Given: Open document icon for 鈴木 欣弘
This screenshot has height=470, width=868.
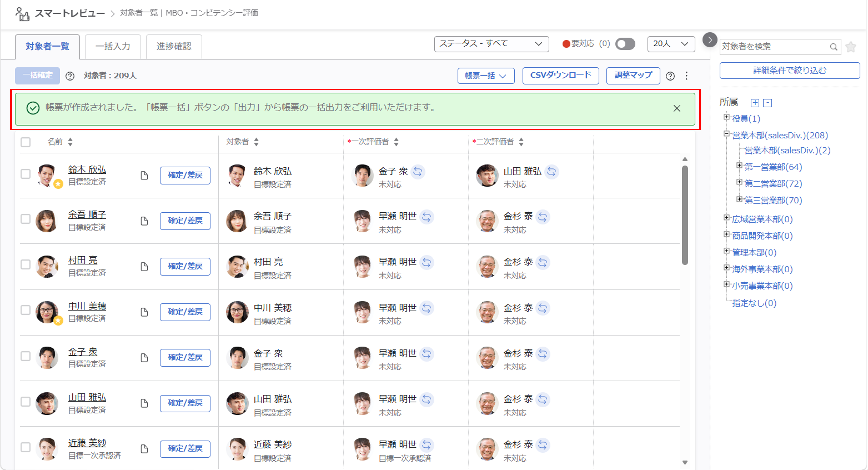Looking at the screenshot, I should [x=144, y=175].
